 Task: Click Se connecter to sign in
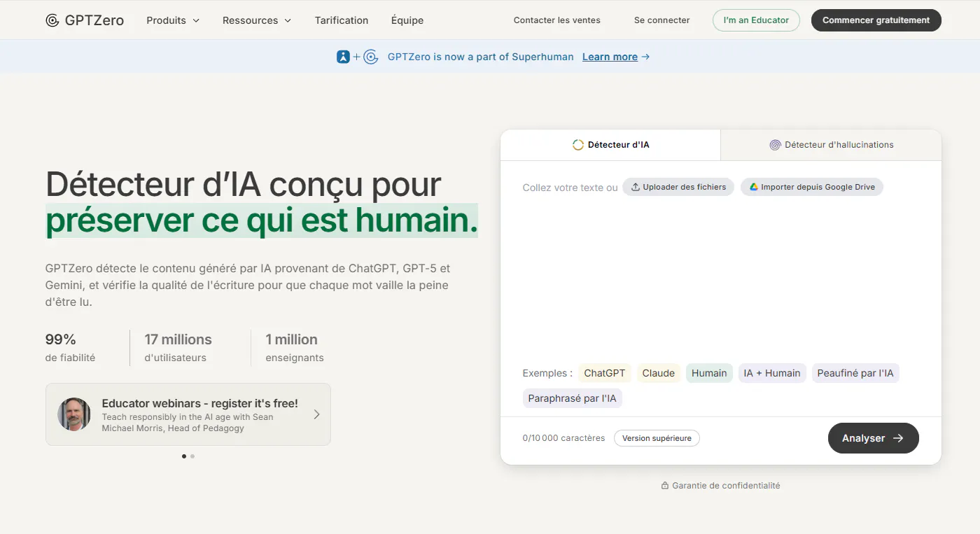662,20
